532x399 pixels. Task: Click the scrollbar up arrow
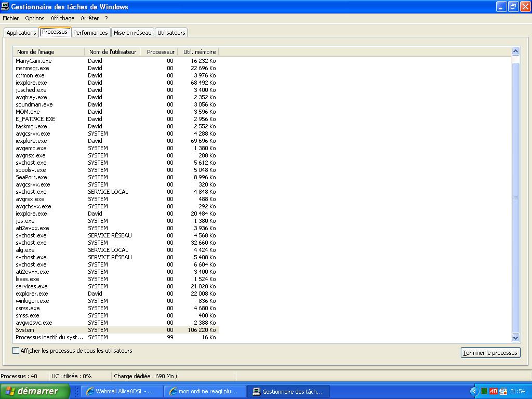pos(515,51)
